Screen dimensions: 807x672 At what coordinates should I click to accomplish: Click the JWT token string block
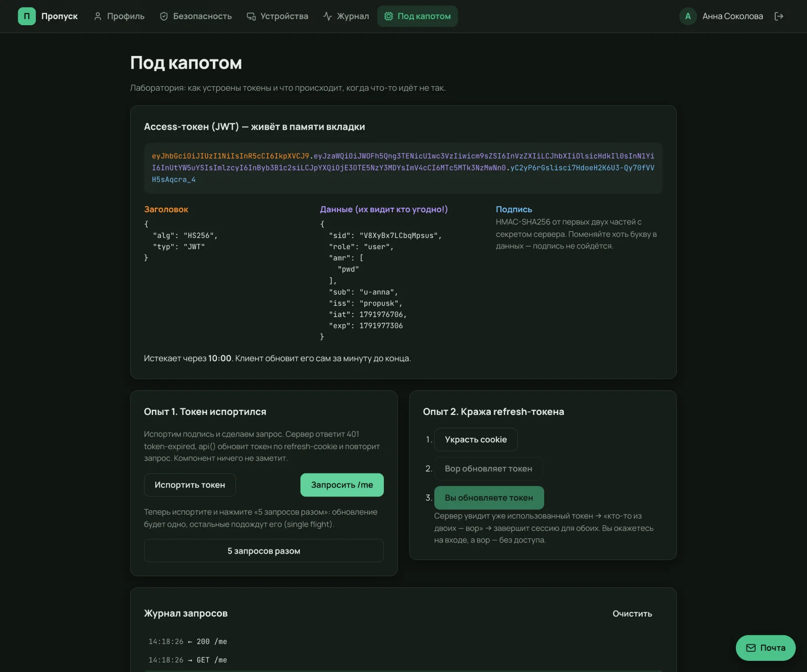[x=403, y=168]
